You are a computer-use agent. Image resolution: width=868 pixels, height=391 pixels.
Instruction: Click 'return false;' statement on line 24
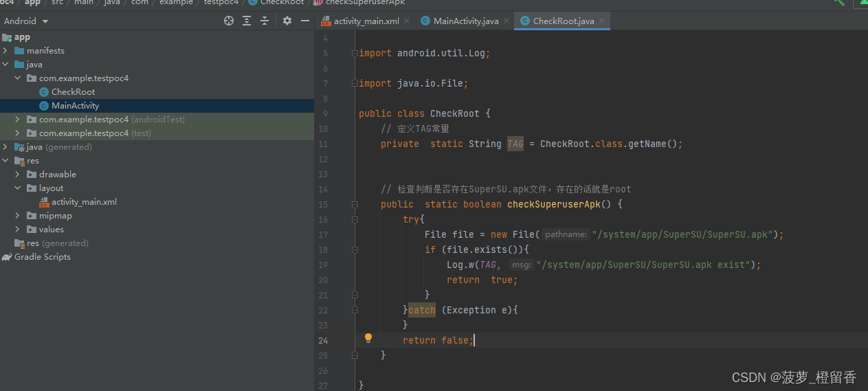coord(438,340)
